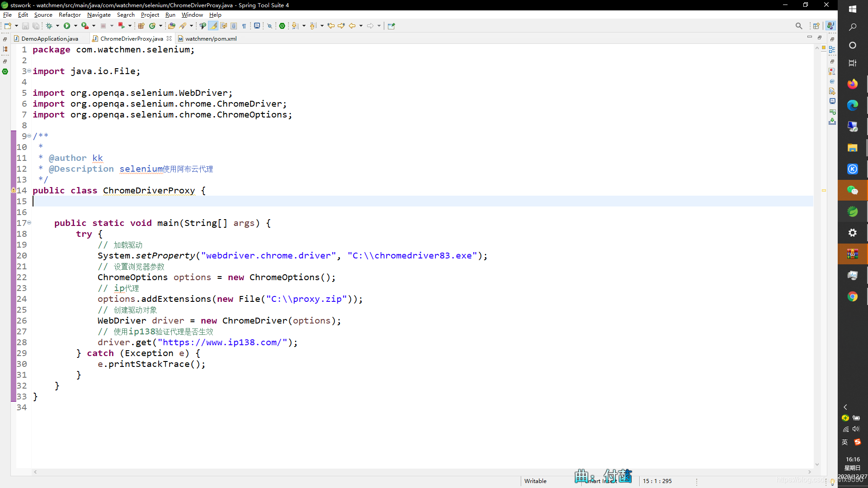Switch to the DemoApplication.java tab
This screenshot has width=868, height=488.
[50, 38]
